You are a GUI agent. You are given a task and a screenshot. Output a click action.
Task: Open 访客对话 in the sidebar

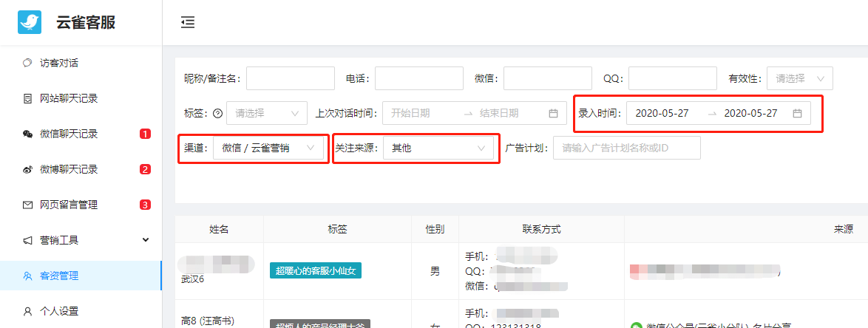pos(59,63)
